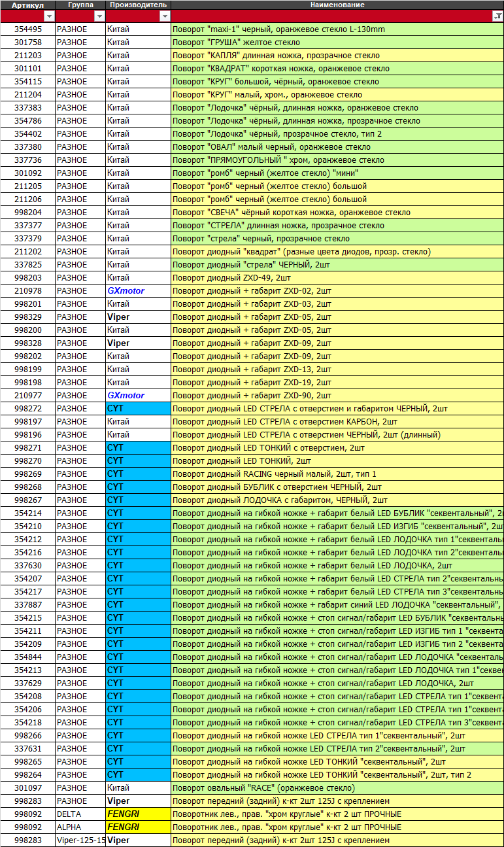Open the Артикул column filter dropdown
This screenshot has height=847, width=504.
pos(49,16)
